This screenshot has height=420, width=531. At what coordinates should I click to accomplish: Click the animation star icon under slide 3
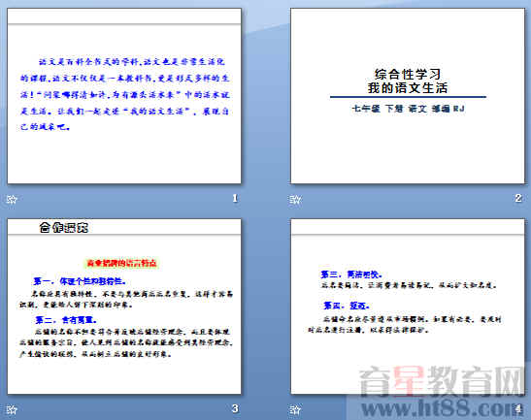12,409
